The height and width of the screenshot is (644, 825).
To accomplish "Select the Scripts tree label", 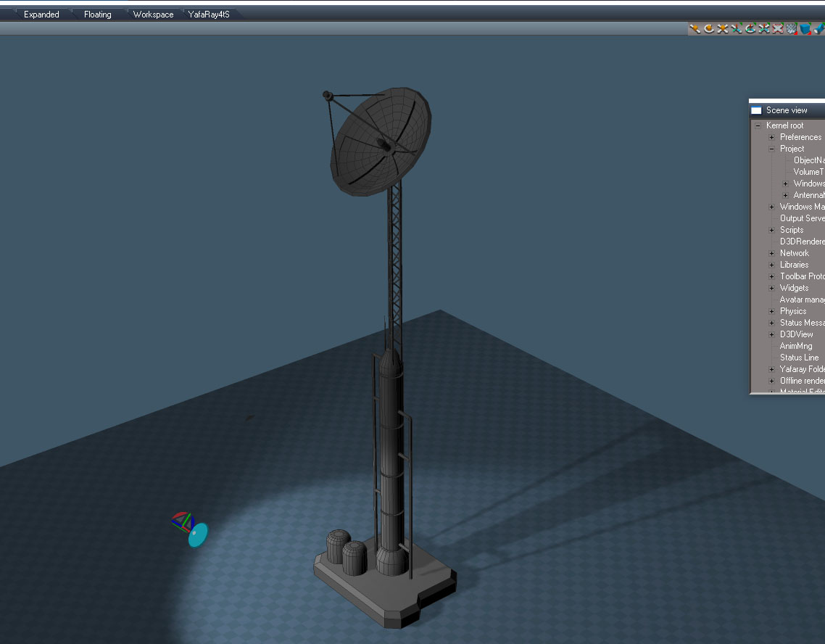I will tap(792, 229).
